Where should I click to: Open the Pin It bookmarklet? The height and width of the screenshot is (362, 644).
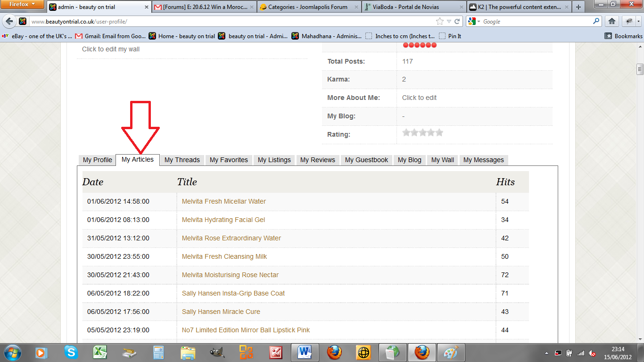point(450,36)
